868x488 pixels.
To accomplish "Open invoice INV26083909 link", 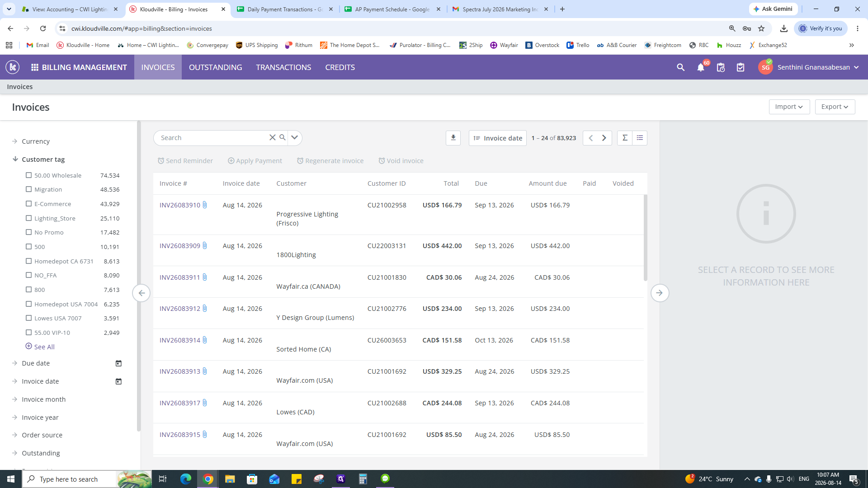I will click(179, 246).
